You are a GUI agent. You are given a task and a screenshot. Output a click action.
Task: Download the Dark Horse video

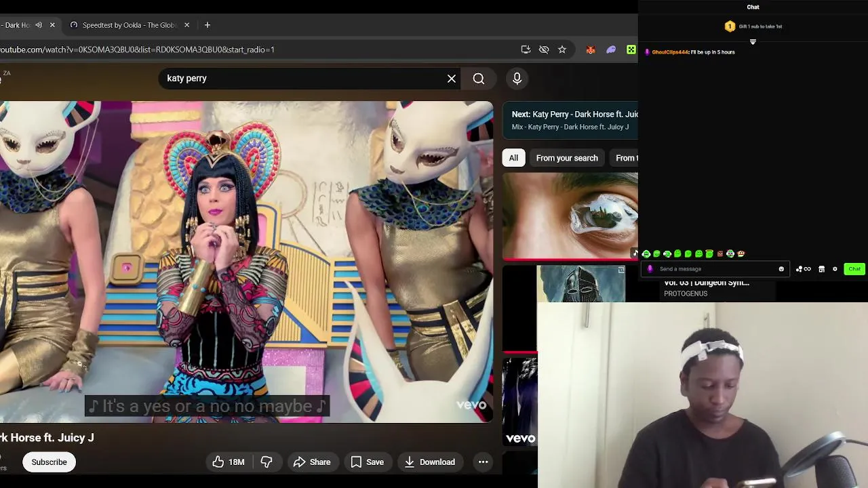(x=430, y=462)
